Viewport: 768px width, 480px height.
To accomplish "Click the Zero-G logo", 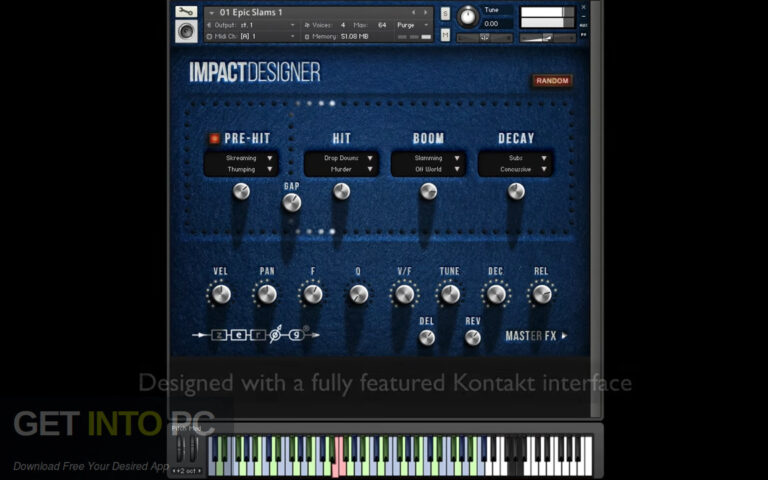I will (x=256, y=335).
